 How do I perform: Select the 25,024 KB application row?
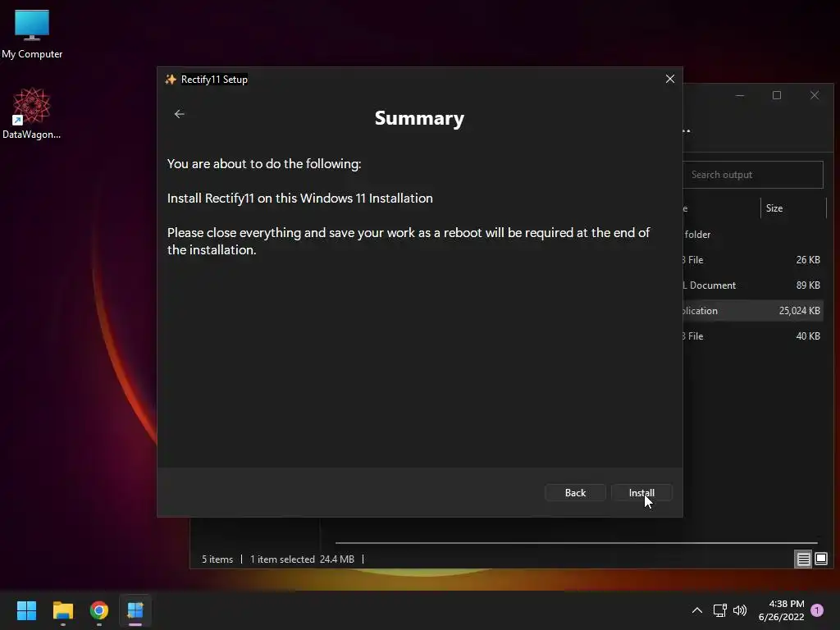pos(753,311)
